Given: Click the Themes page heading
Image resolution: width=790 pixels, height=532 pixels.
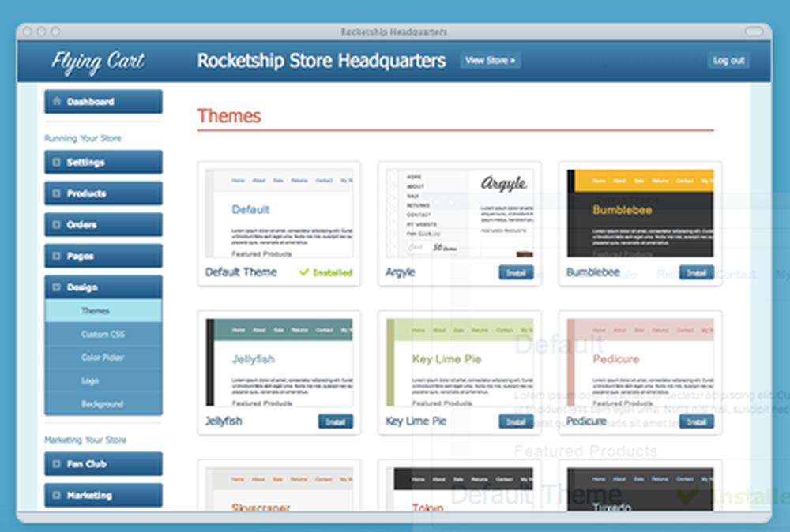Looking at the screenshot, I should (x=229, y=116).
